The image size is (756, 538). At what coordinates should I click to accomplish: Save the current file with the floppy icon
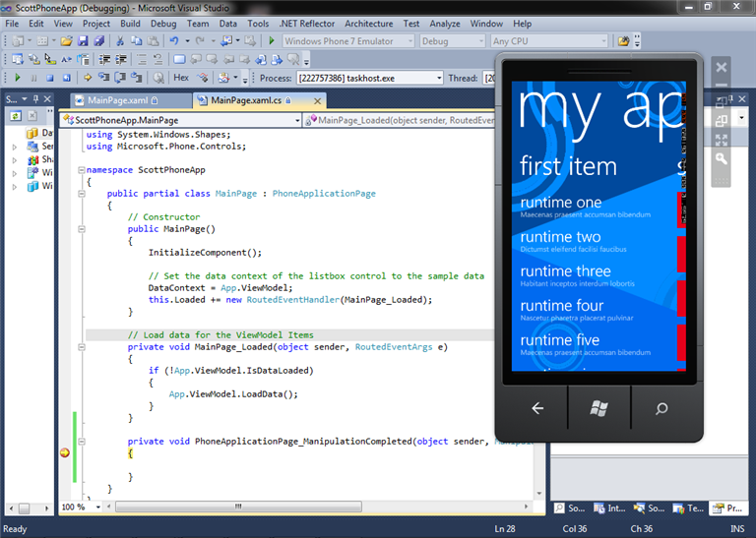pyautogui.click(x=83, y=41)
